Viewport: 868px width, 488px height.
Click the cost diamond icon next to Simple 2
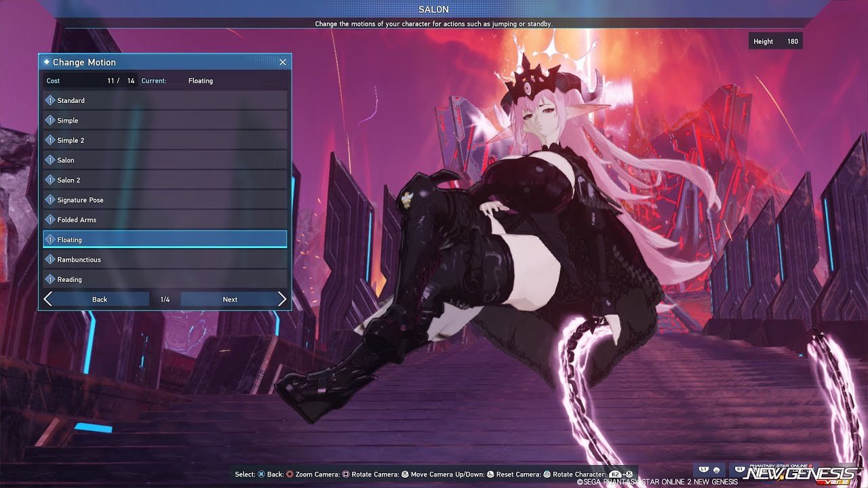tap(50, 140)
